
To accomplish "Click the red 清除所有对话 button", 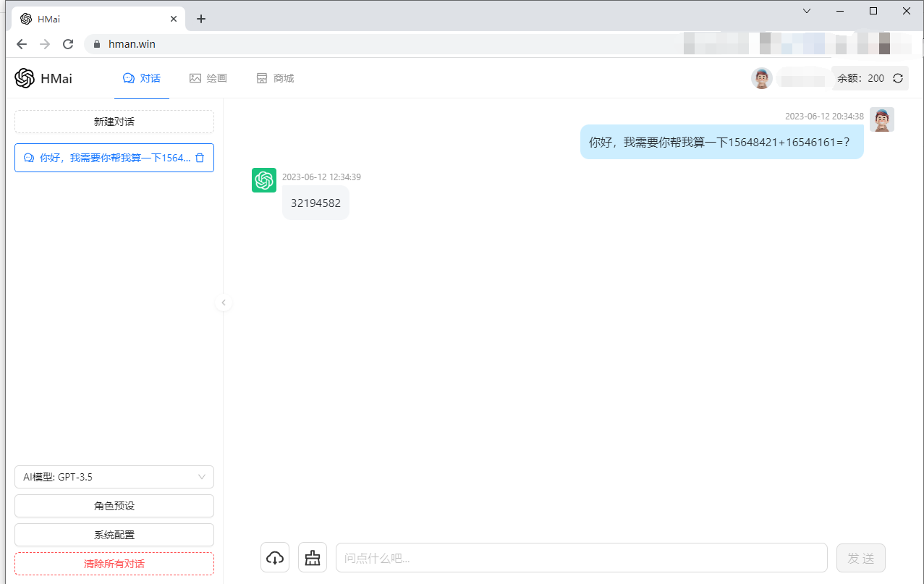I will pos(114,564).
